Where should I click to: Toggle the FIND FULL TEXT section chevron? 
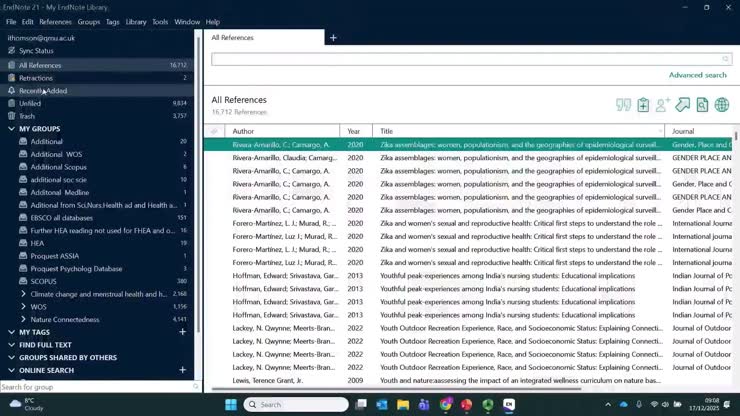click(x=11, y=345)
